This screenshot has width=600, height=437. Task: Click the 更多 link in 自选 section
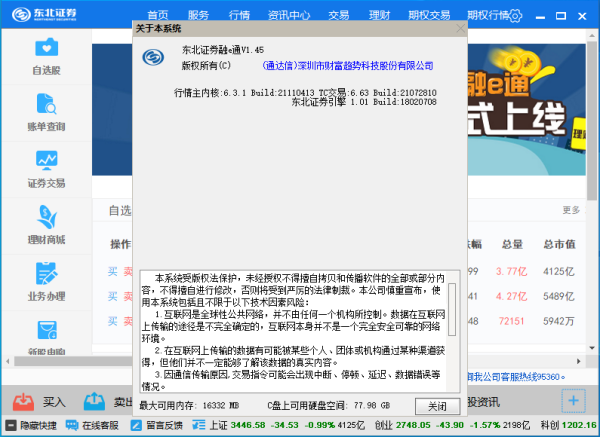point(571,210)
